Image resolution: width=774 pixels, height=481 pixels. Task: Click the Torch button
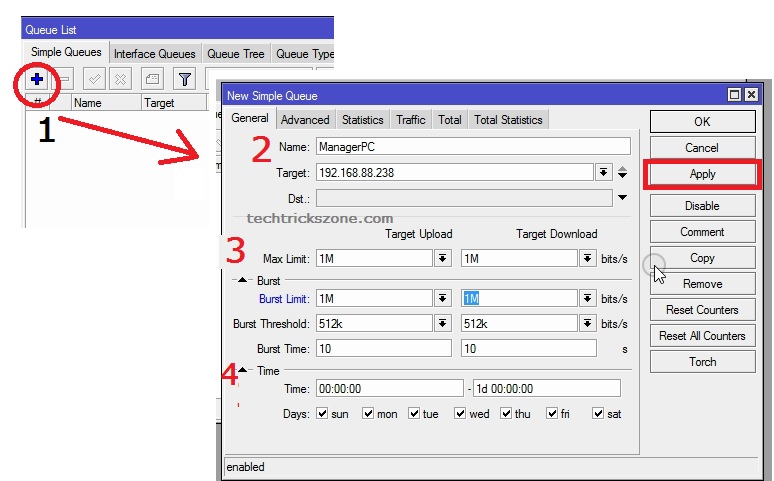click(x=702, y=362)
